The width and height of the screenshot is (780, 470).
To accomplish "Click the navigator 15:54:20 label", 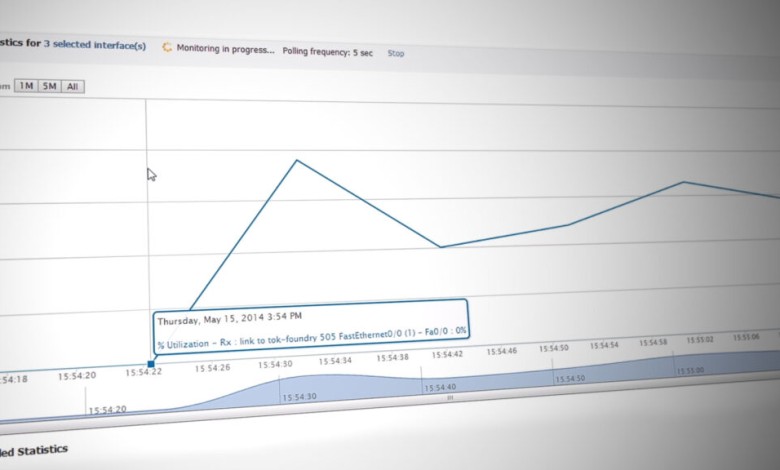I will click(107, 410).
